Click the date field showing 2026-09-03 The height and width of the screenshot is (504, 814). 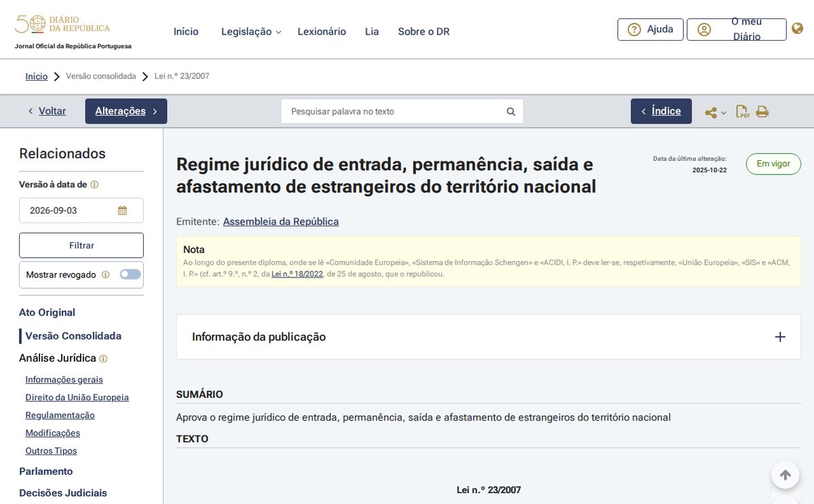[x=81, y=210]
